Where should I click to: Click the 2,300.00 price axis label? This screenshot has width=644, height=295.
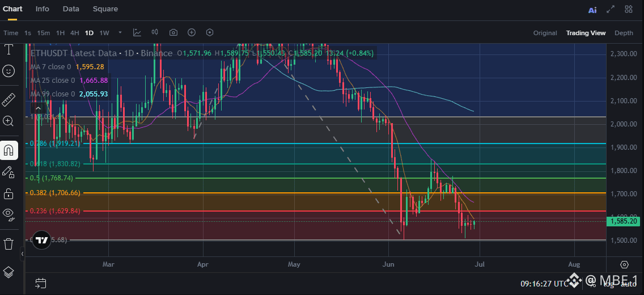[624, 54]
